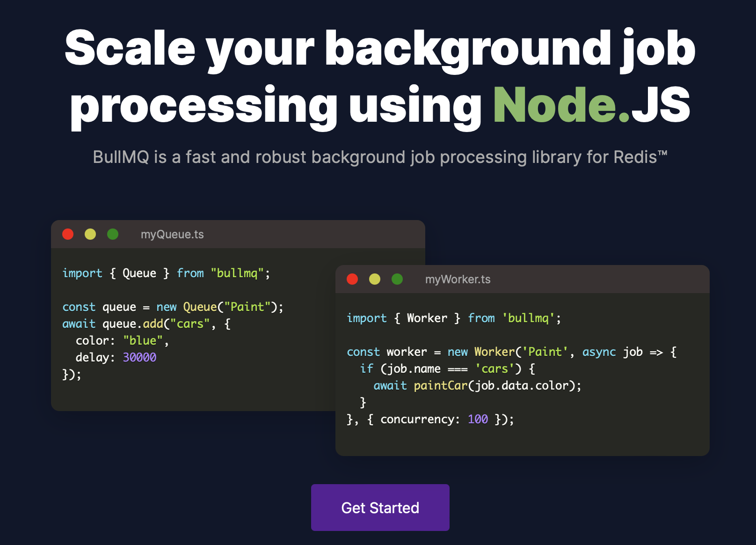This screenshot has height=545, width=756.
Task: Select the myQueue.ts file title
Action: 172,234
